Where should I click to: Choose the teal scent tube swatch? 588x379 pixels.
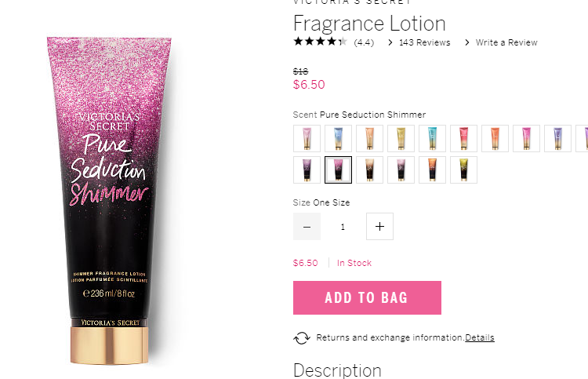(432, 138)
